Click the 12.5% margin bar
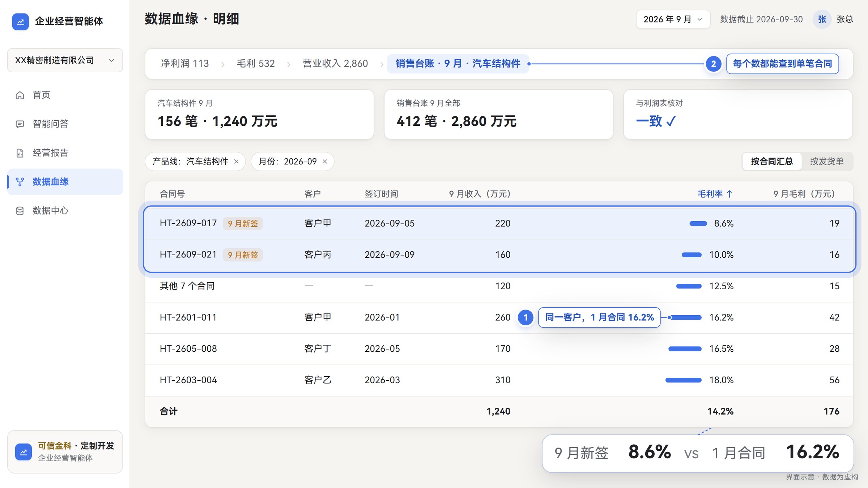Image resolution: width=868 pixels, height=488 pixels. click(x=689, y=286)
